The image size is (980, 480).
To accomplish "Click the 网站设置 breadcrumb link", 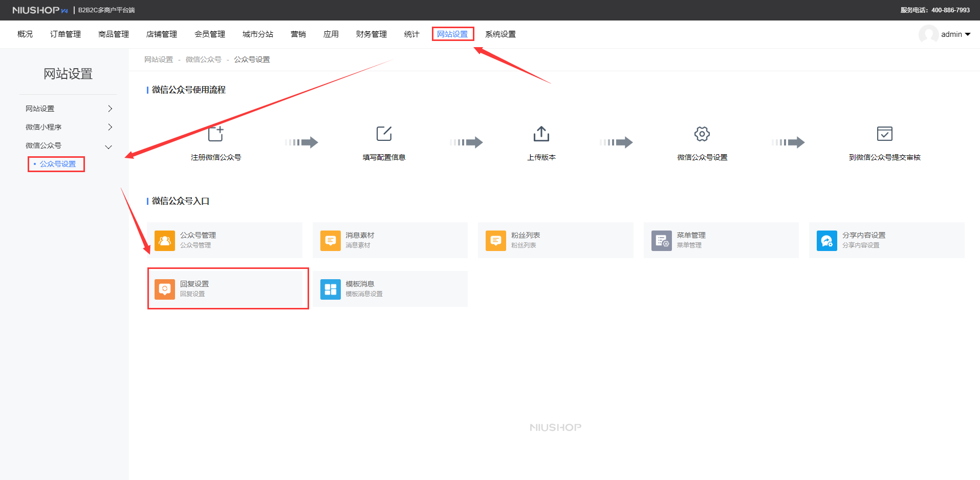I will point(159,59).
